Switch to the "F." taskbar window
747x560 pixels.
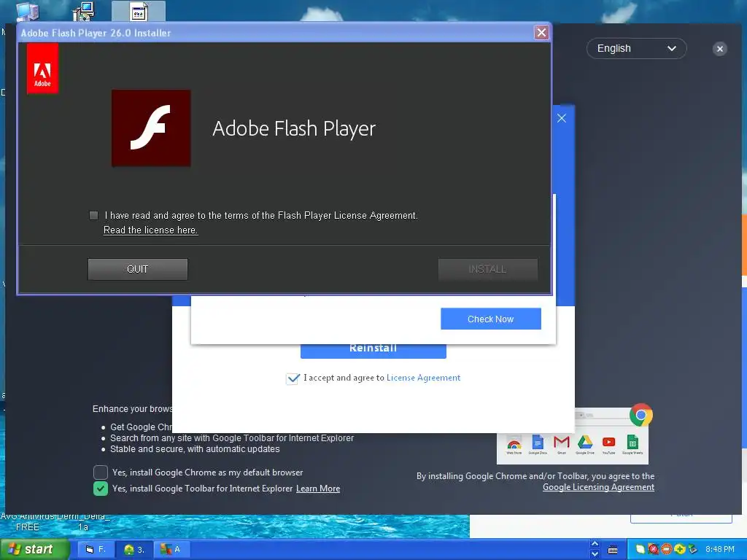point(96,550)
